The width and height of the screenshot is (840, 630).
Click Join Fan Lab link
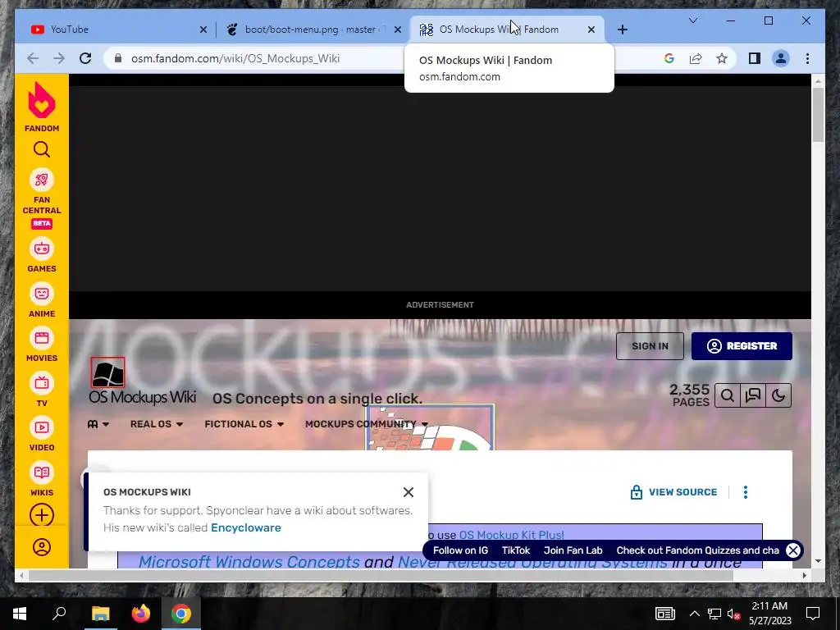pos(573,550)
